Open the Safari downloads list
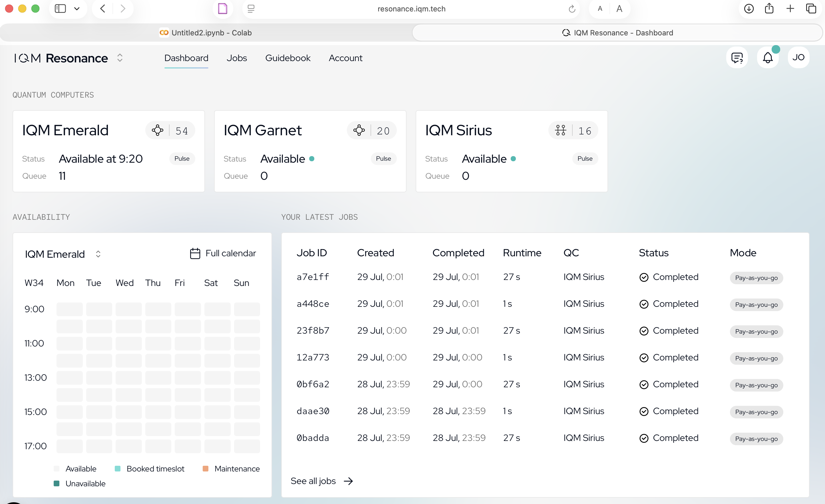 pyautogui.click(x=749, y=9)
